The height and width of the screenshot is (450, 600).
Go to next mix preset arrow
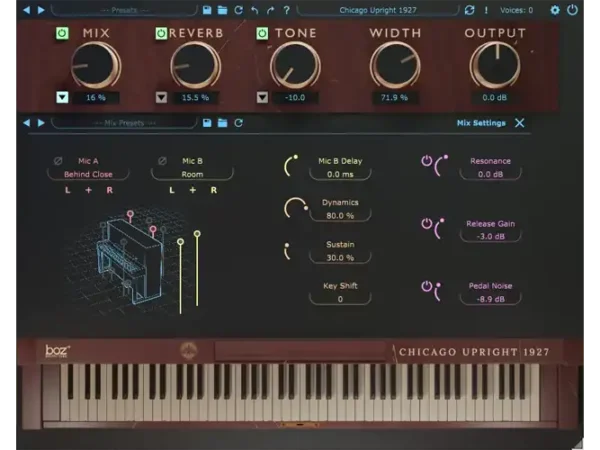pos(41,123)
